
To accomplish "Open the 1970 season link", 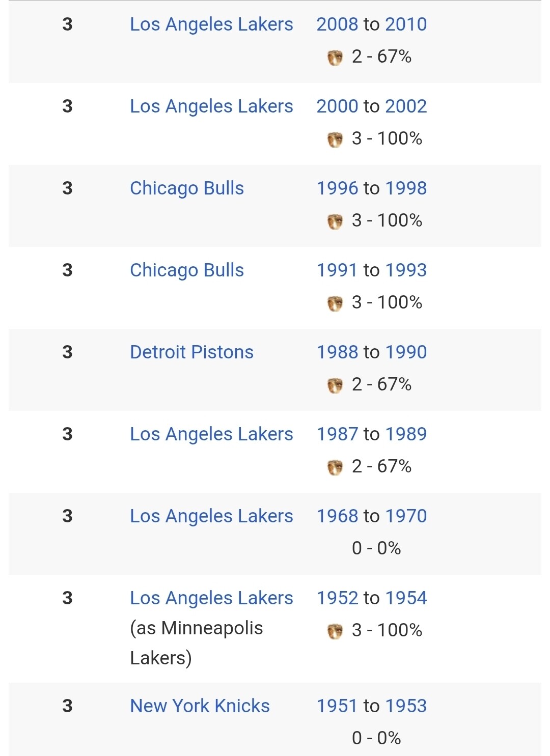I will [x=406, y=516].
